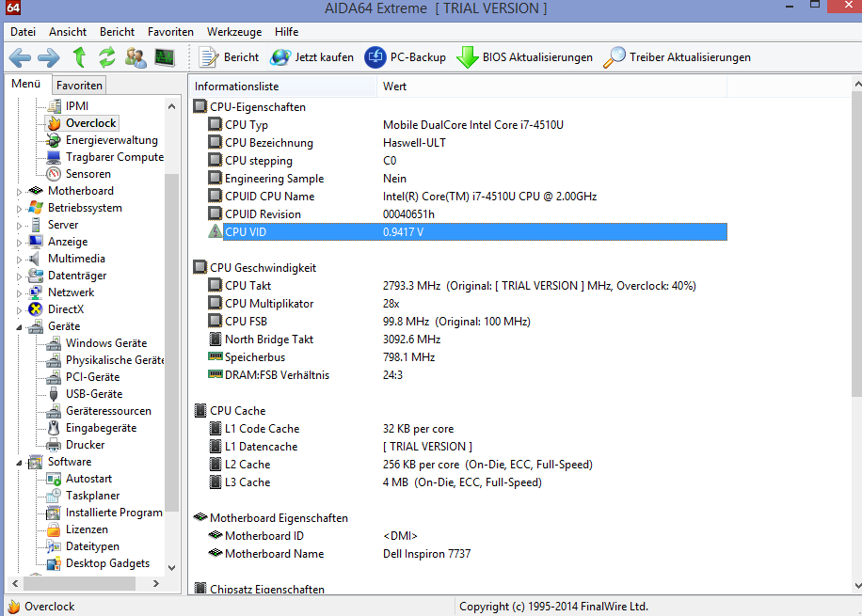The width and height of the screenshot is (862, 616).
Task: Click the Betriebssystem Windows flag icon
Action: point(36,208)
